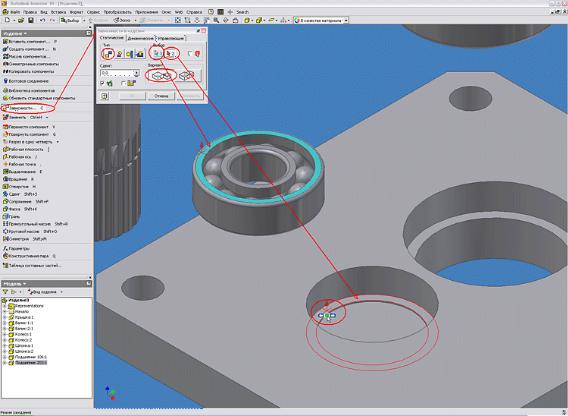This screenshot has height=416, width=568.
Task: Click the Undo toolbar icon
Action: point(42,20)
